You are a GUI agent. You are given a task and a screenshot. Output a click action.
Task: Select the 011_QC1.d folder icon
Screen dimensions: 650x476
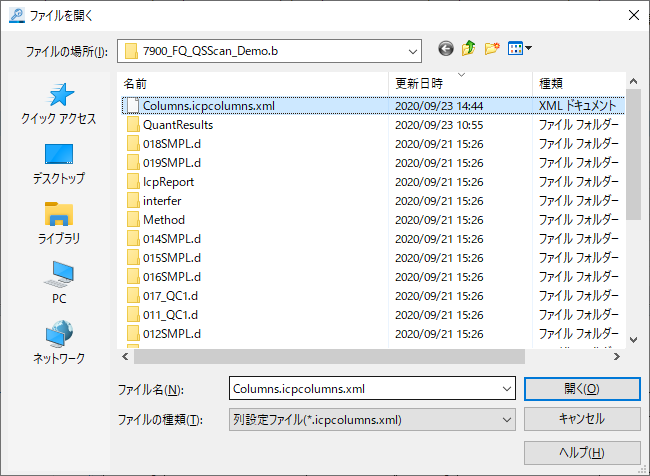coord(133,315)
